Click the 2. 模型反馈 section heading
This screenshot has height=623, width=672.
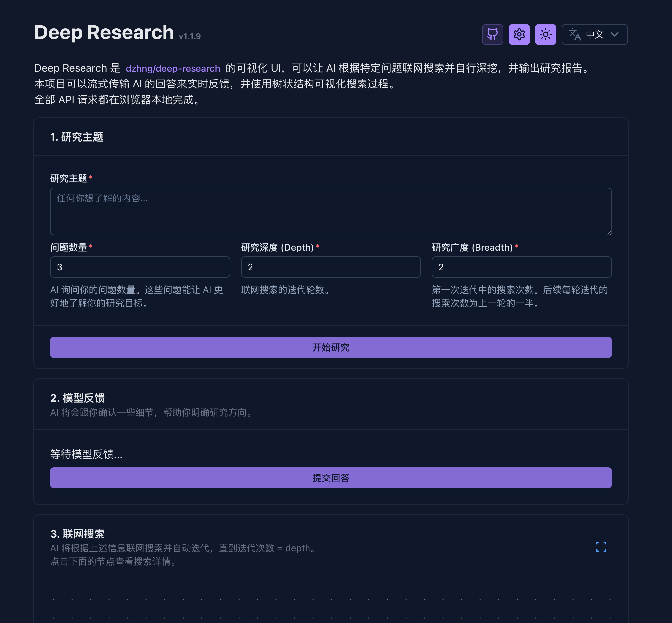click(x=78, y=398)
